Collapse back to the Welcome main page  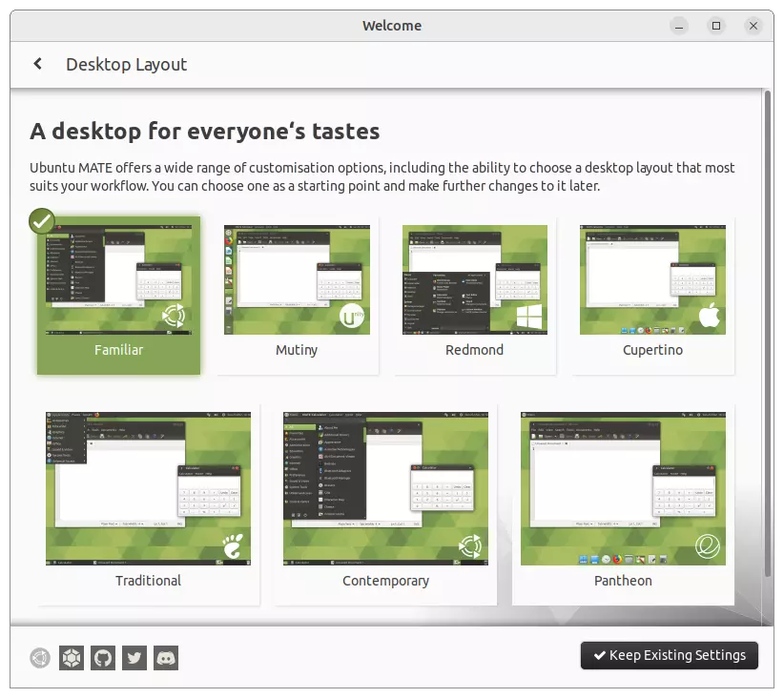pyautogui.click(x=38, y=64)
